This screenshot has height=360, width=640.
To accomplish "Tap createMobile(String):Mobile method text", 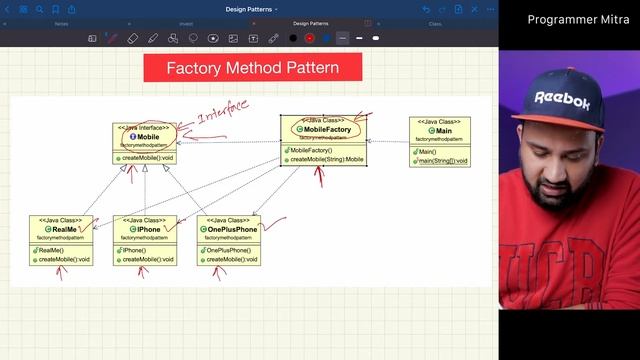I will tap(327, 159).
